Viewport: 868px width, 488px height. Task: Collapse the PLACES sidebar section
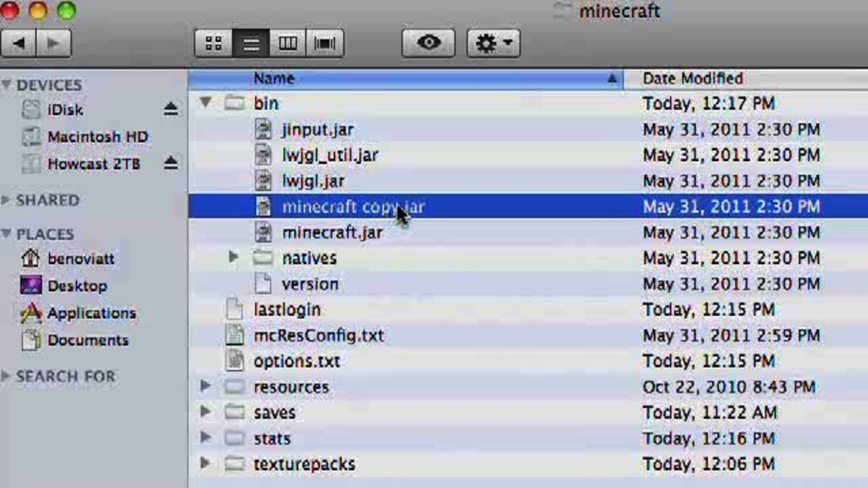(x=7, y=234)
